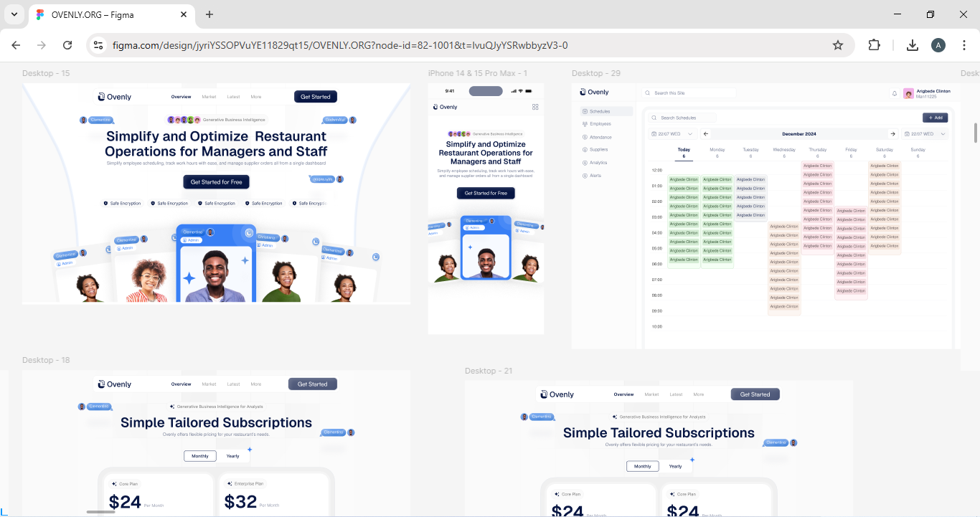
Task: Click the Search Schedules field
Action: tap(682, 118)
